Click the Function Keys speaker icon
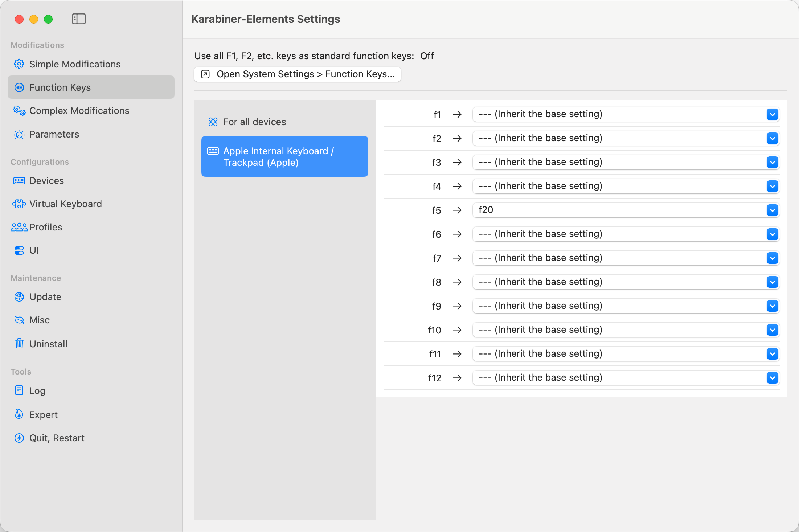 coord(19,87)
